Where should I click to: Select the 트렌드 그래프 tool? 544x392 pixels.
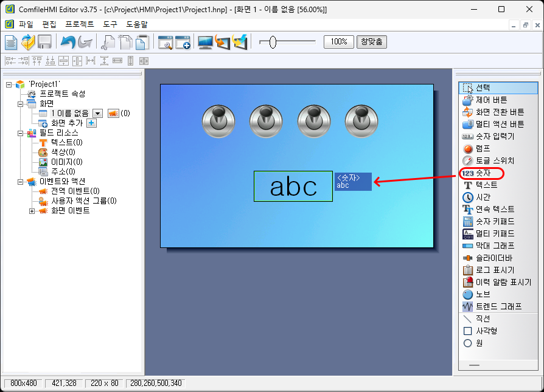[x=498, y=306]
